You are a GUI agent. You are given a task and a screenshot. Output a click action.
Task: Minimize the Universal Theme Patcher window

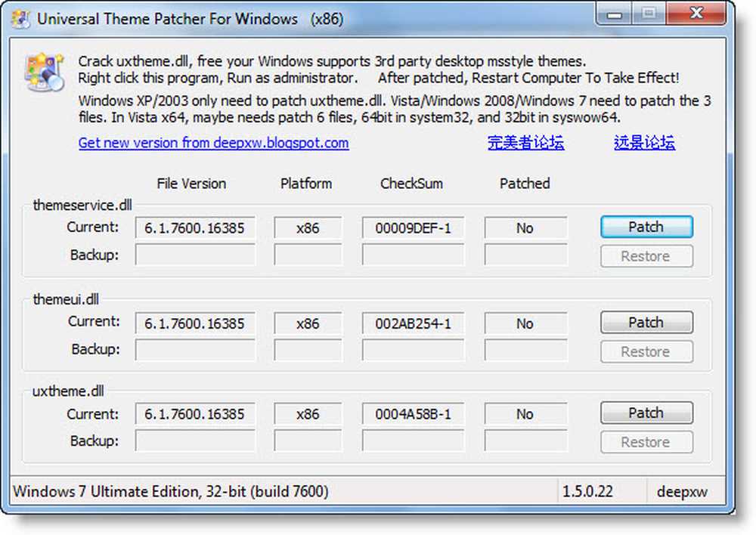[615, 14]
